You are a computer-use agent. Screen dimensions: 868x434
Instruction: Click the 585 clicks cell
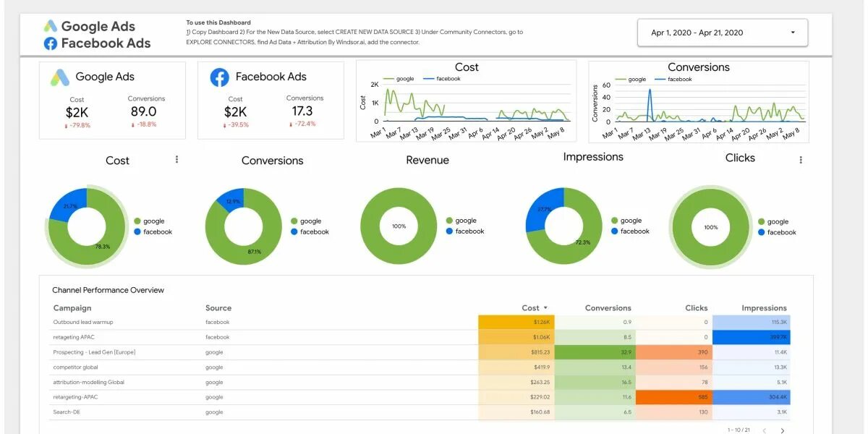[673, 397]
